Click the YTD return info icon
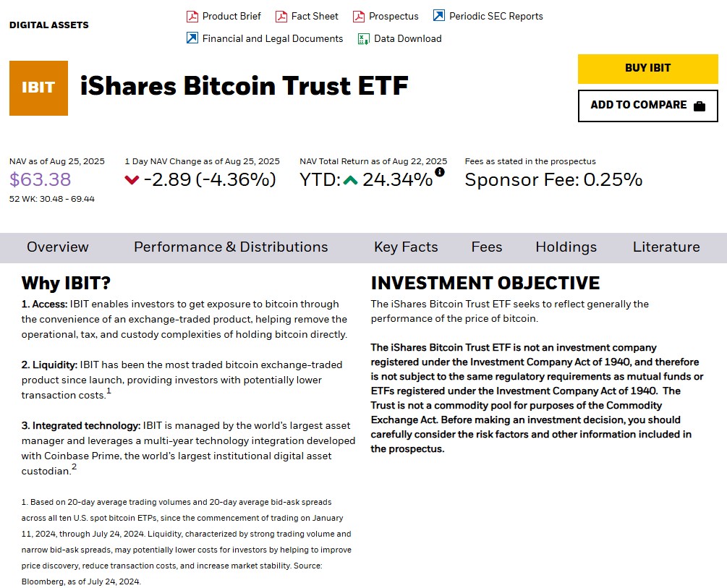The height and width of the screenshot is (588, 727). click(440, 172)
